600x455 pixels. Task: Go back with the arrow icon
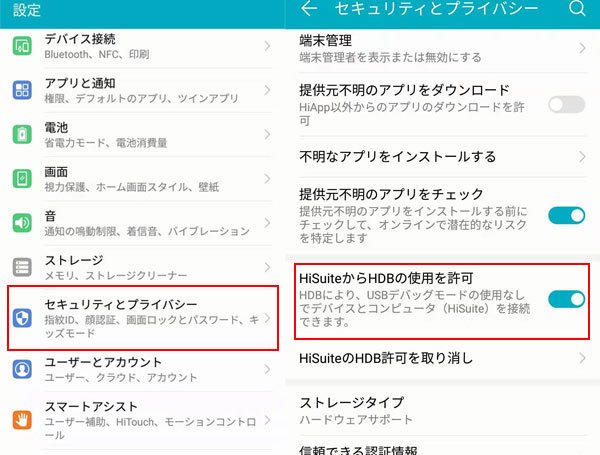[x=309, y=8]
